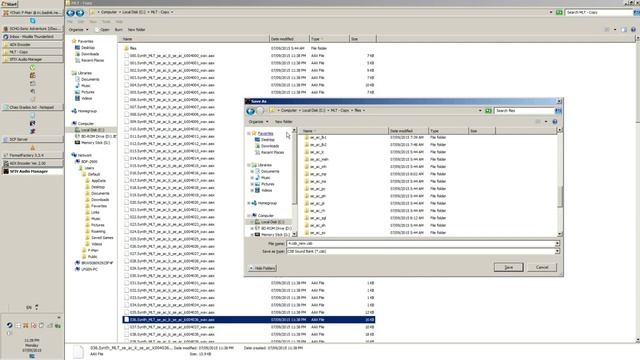Expand Documents in Save As Libraries
The image size is (640, 360).
[x=252, y=171]
